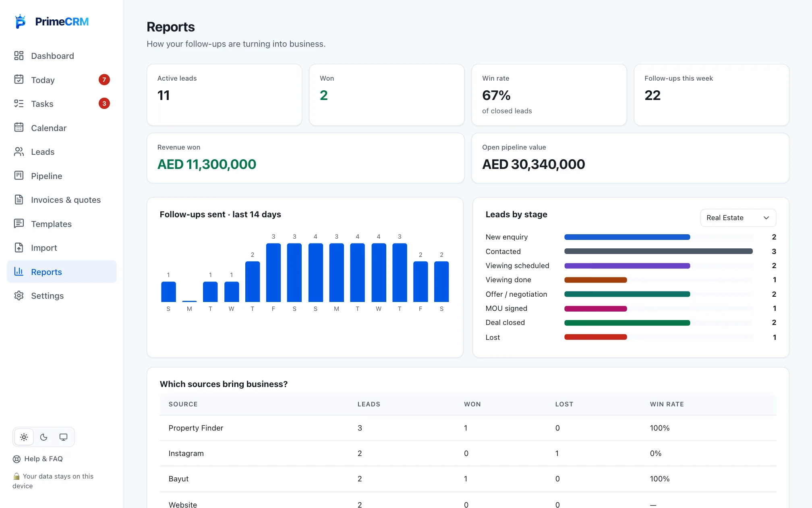Click the green Deal closed bar
Viewport: 812px width, 508px height.
coord(627,323)
